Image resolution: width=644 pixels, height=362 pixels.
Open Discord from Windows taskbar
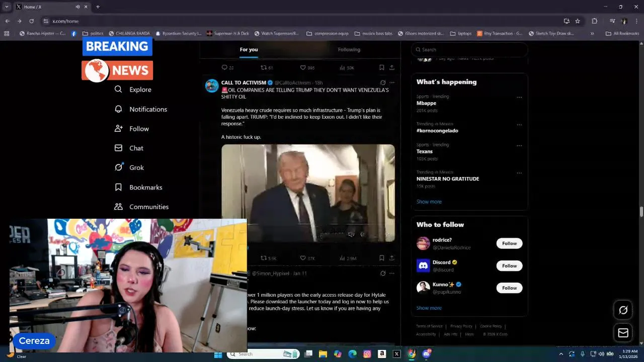pyautogui.click(x=427, y=354)
